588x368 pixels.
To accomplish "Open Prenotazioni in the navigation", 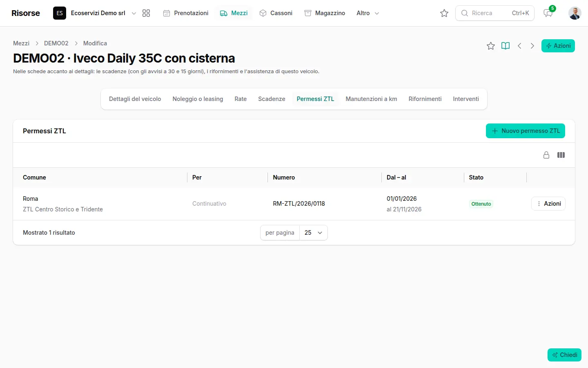I will pyautogui.click(x=186, y=13).
